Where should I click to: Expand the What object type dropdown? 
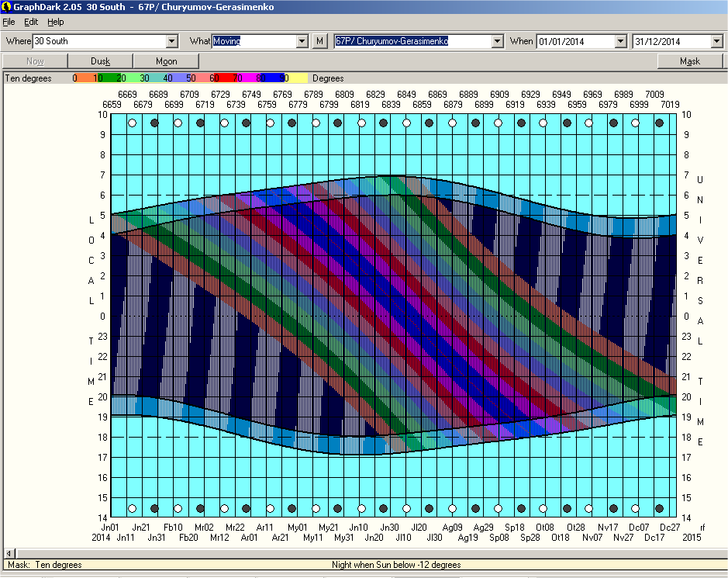[x=302, y=41]
